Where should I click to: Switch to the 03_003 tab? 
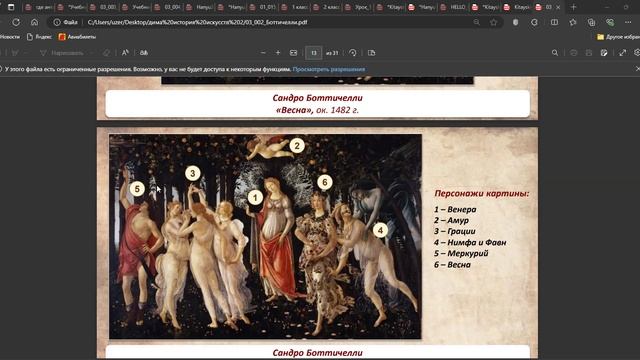[103, 7]
